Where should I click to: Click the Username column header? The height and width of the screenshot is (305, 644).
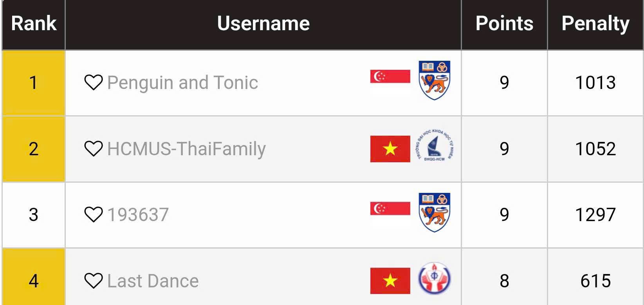click(263, 24)
